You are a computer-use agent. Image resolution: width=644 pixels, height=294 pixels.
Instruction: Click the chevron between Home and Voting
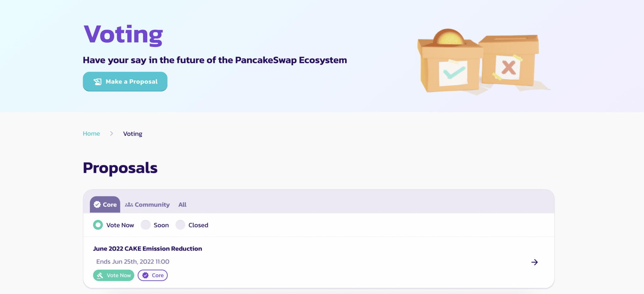click(x=111, y=133)
